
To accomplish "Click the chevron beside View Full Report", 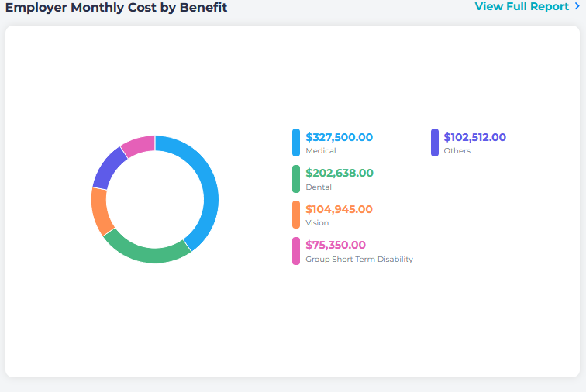I will [577, 7].
